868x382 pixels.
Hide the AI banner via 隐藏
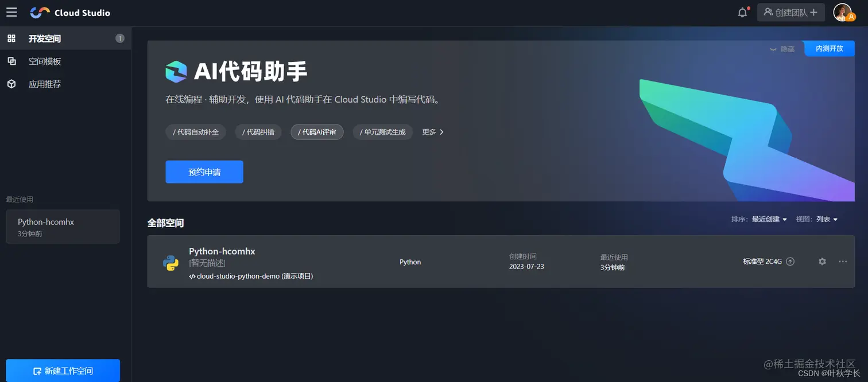coord(782,49)
